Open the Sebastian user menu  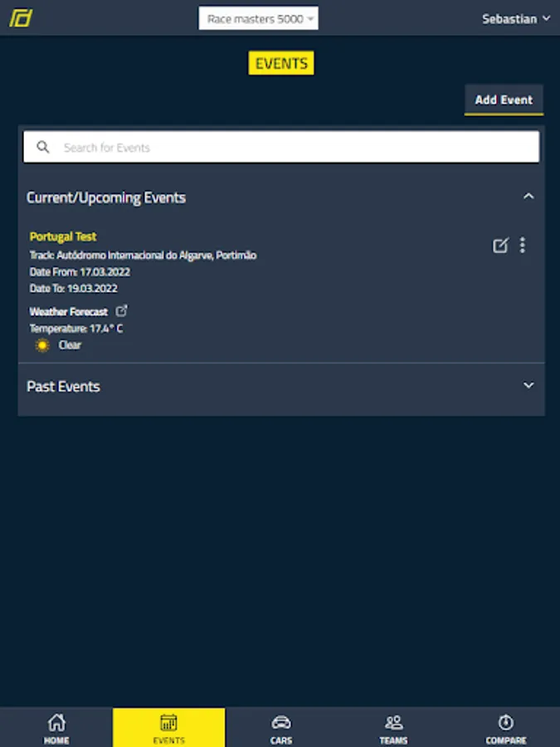coord(516,18)
